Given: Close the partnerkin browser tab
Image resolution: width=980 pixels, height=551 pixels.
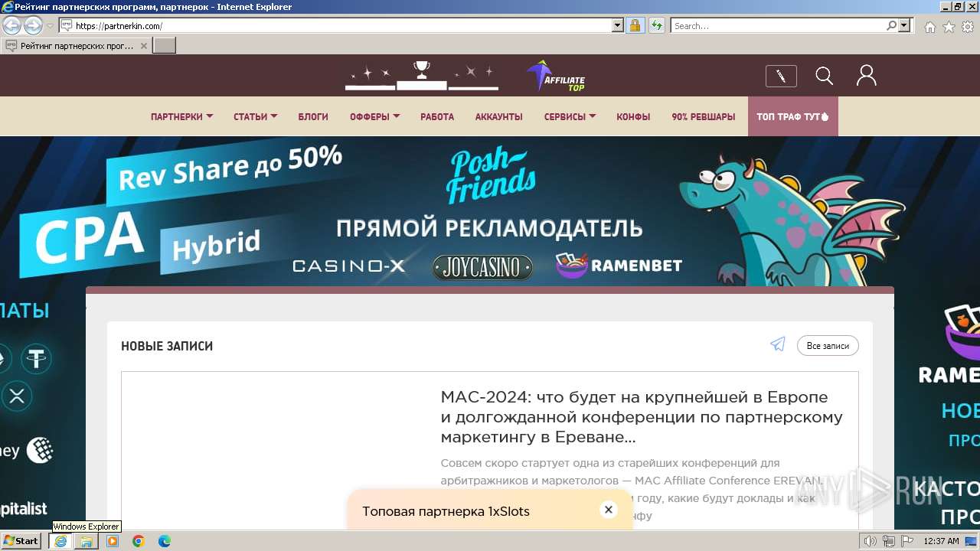Looking at the screenshot, I should [x=143, y=46].
